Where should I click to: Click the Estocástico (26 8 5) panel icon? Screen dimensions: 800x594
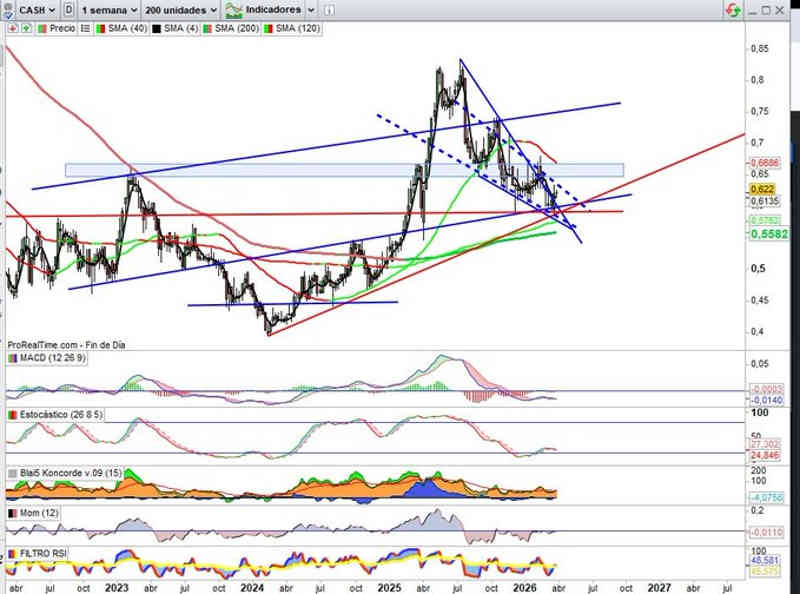tap(12, 414)
